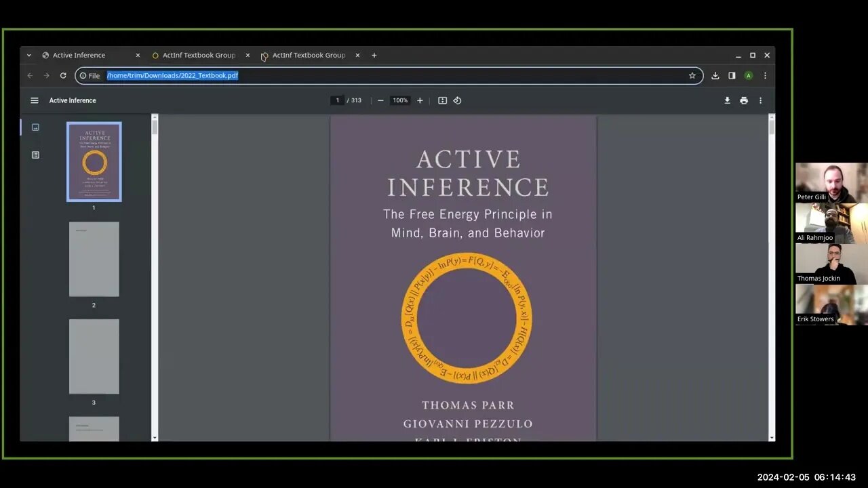Screen dimensions: 868x488
Task: Click Erik Stowers's video tile
Action: (x=831, y=304)
